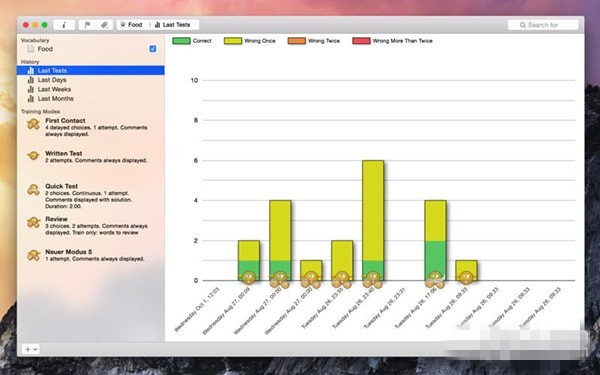Click the flag toolbar icon

pyautogui.click(x=87, y=25)
